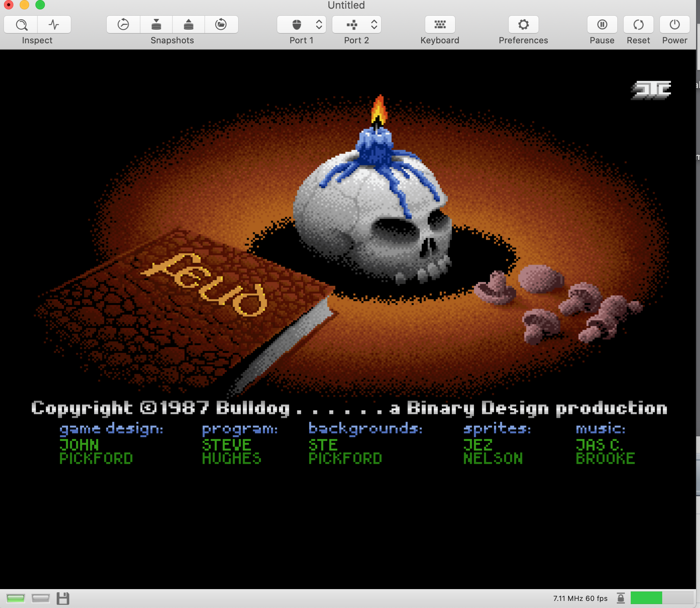Open the Port 2 device dropdown
Viewport: 700px width, 608px height.
357,25
